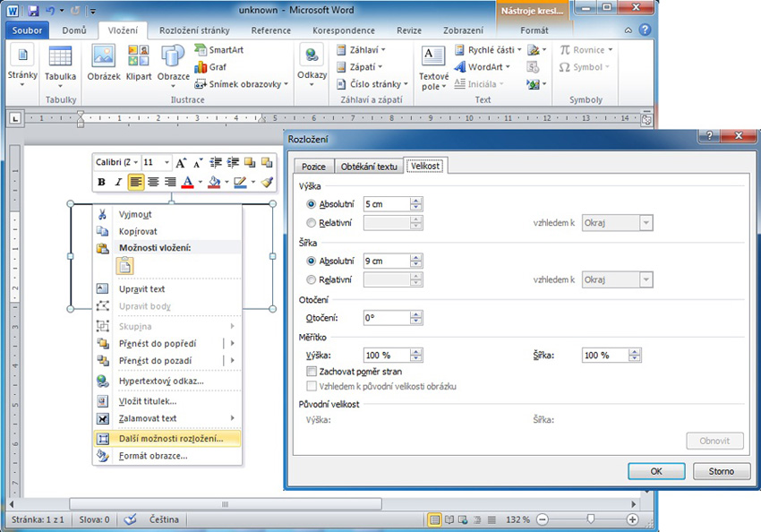Open the Calibri font name dropdown
The height and width of the screenshot is (532, 761).
click(117, 162)
